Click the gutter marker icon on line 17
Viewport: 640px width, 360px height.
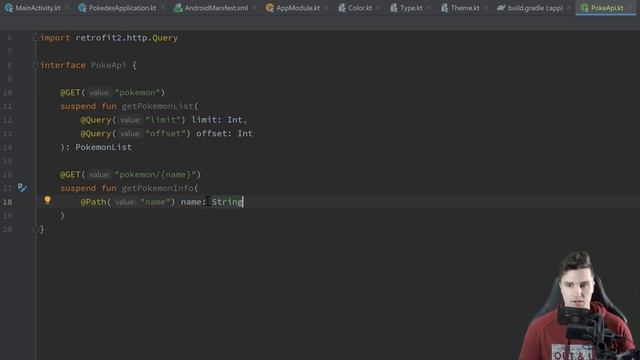pos(22,188)
